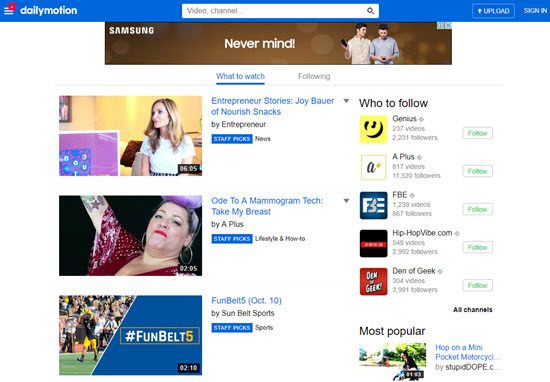
Task: Switch to the What to watch tab
Action: [240, 76]
